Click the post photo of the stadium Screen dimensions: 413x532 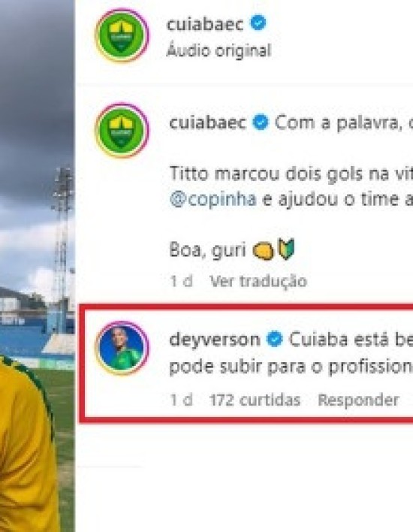pyautogui.click(x=37, y=266)
